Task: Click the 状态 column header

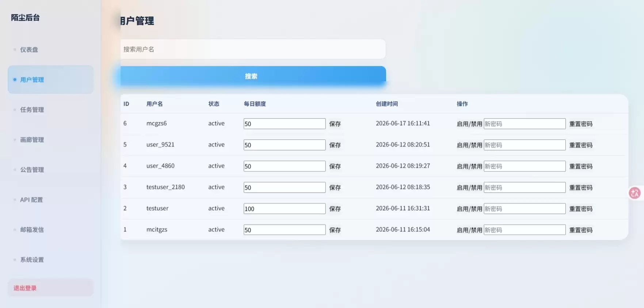Action: (x=214, y=104)
